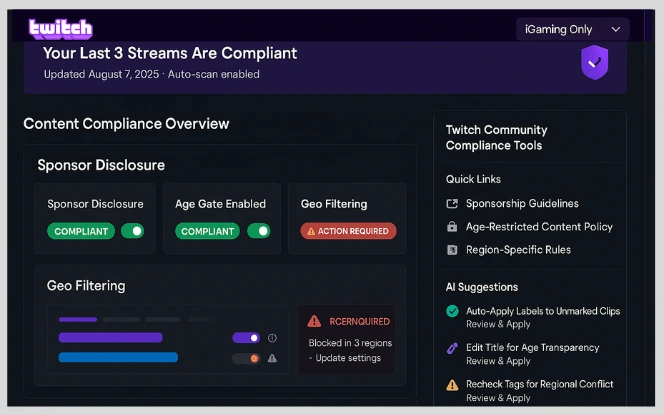Click Review & Apply under Recheck Tags
This screenshot has width=664, height=415.
tap(498, 398)
